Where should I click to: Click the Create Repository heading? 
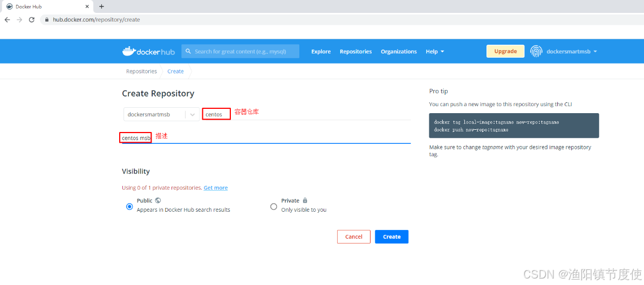[x=158, y=94]
